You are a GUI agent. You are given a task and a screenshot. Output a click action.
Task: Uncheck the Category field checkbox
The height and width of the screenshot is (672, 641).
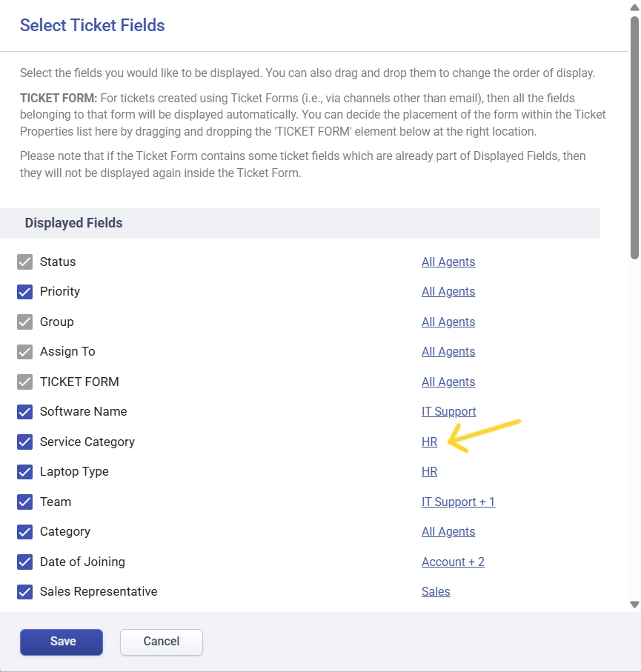[25, 532]
